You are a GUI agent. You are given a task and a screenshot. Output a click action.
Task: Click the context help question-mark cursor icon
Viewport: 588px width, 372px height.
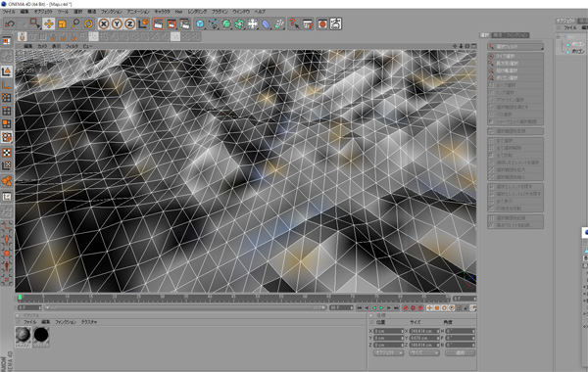click(294, 23)
